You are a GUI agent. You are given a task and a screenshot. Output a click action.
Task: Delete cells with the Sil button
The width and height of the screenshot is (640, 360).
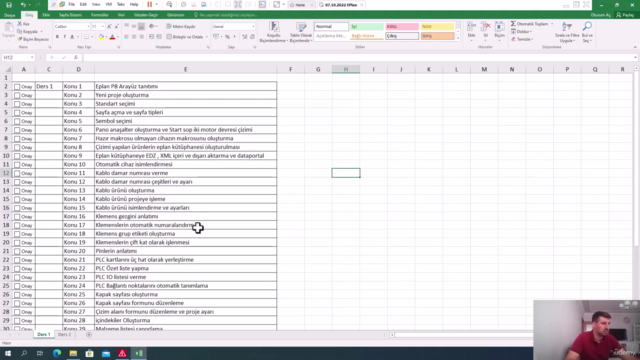click(485, 31)
